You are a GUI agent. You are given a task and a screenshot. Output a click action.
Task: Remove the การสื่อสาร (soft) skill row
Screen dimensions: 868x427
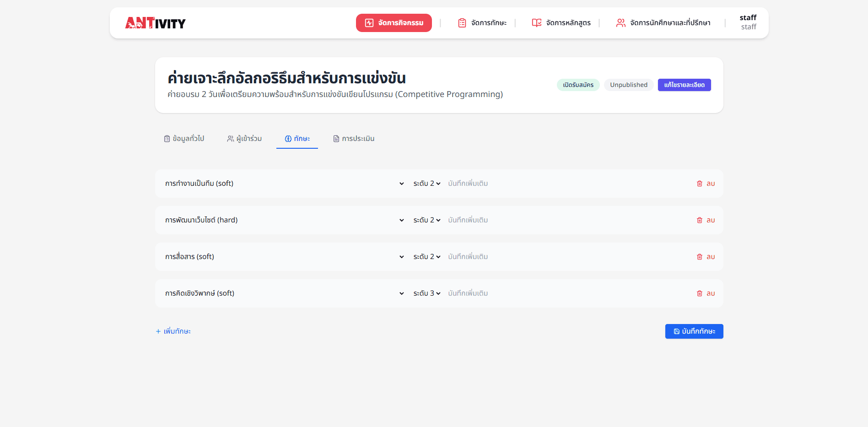click(x=706, y=257)
